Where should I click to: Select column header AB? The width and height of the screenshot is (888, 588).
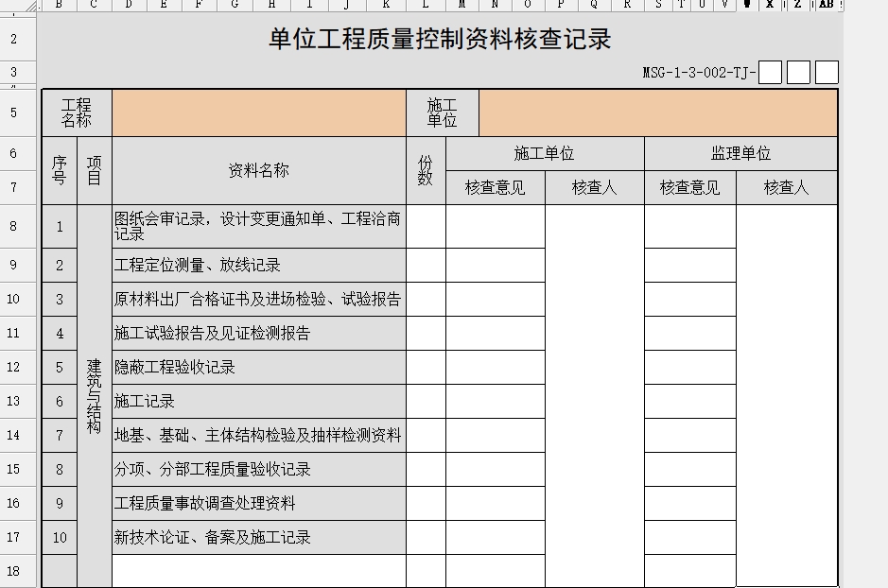pos(826,5)
